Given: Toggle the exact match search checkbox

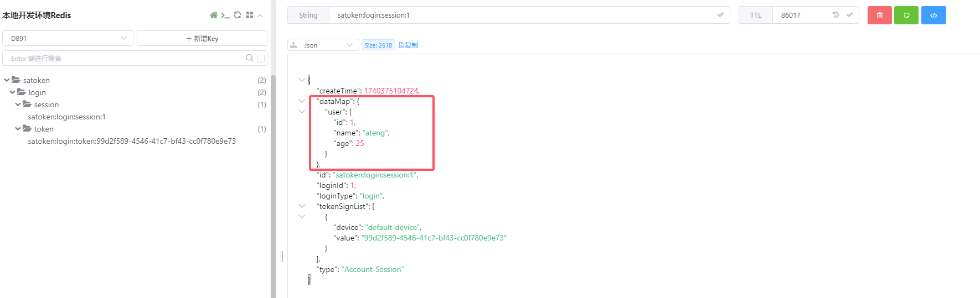Looking at the screenshot, I should pyautogui.click(x=261, y=58).
